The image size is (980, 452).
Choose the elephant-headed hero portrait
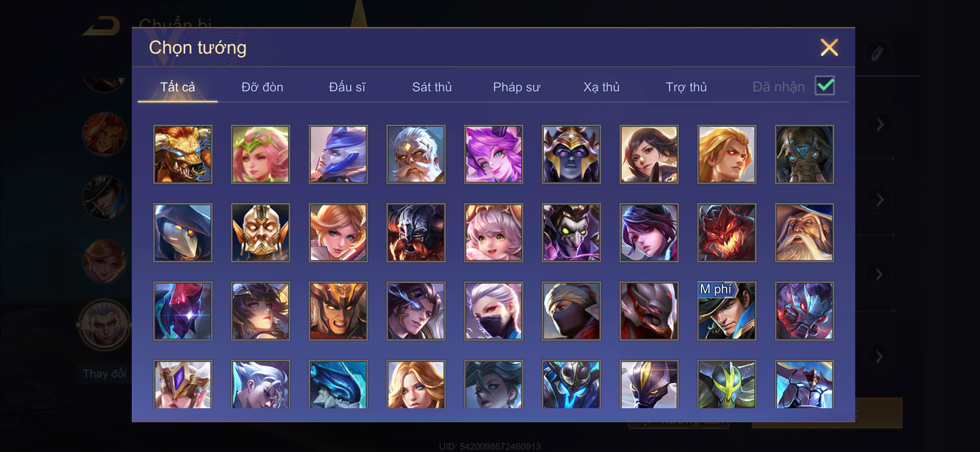[804, 154]
